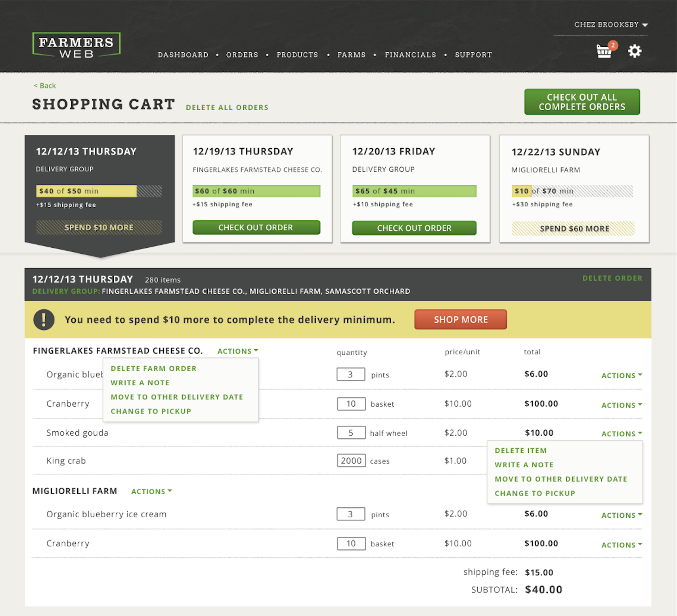Click Check Out All Complete Orders button
This screenshot has width=677, height=616.
pyautogui.click(x=582, y=102)
